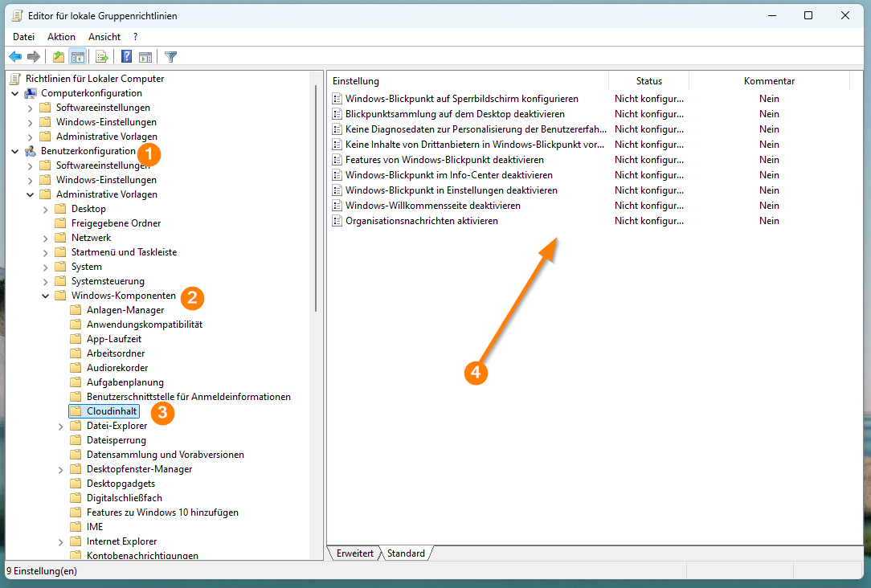Select Benutzerschnittstelle für Anmeldeinformationen folder
Viewport: 871px width, 588px height.
click(188, 397)
